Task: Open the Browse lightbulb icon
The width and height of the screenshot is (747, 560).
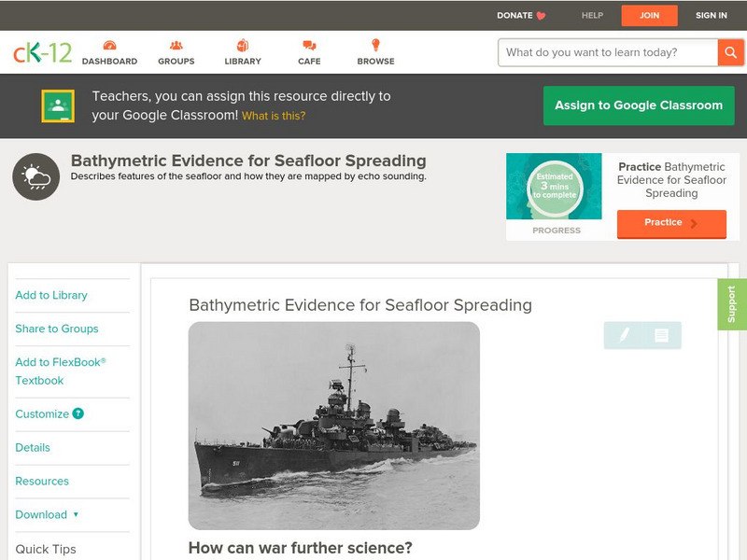Action: [x=375, y=44]
